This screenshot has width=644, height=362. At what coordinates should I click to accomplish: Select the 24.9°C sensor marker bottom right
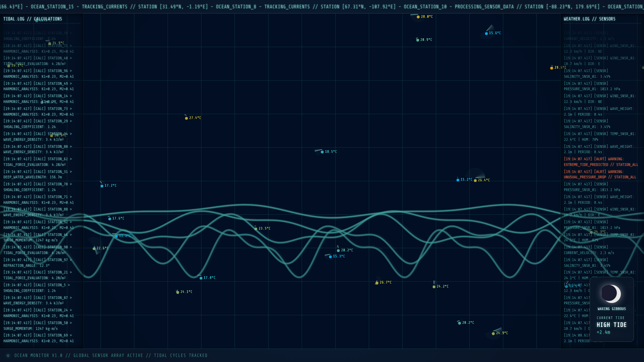tap(493, 334)
